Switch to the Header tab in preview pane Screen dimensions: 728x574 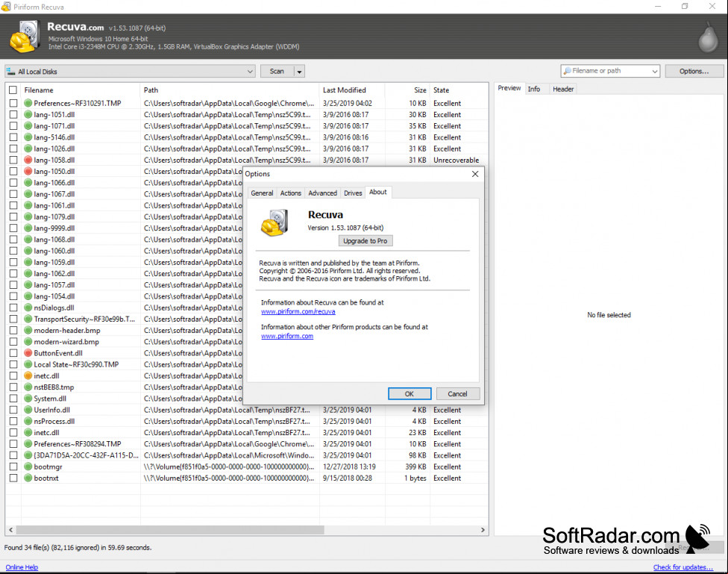(x=563, y=89)
